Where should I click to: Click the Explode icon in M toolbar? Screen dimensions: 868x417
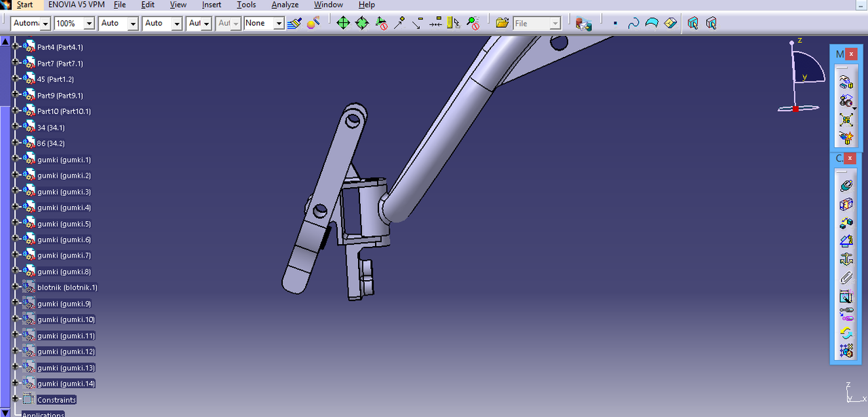(x=846, y=121)
